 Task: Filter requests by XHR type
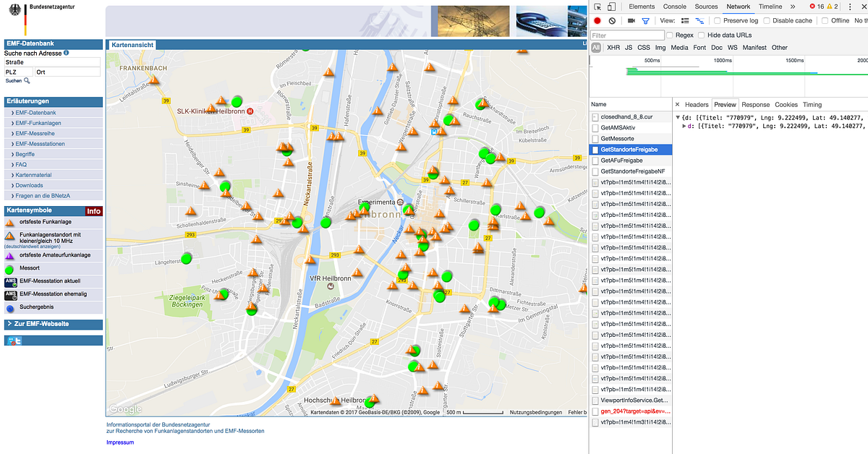pyautogui.click(x=613, y=48)
